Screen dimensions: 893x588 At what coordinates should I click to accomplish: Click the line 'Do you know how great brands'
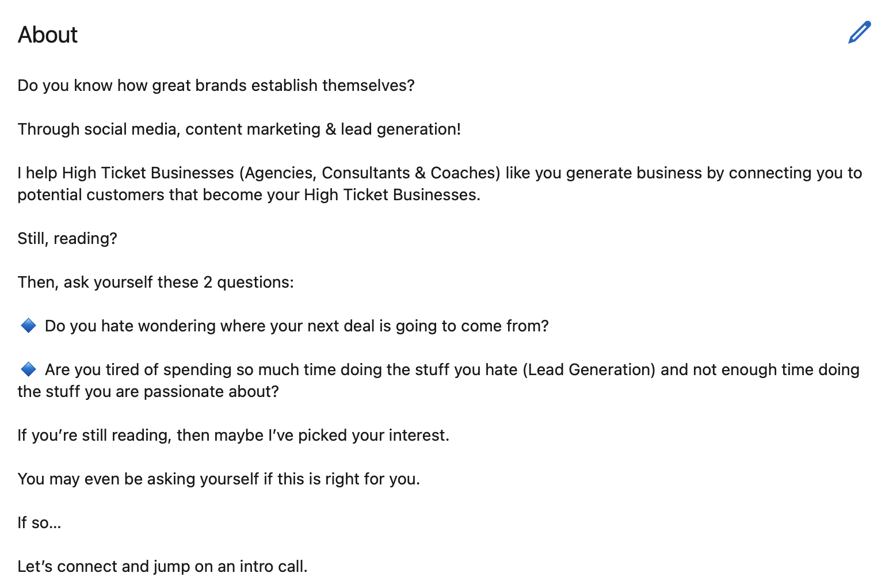[x=216, y=85]
